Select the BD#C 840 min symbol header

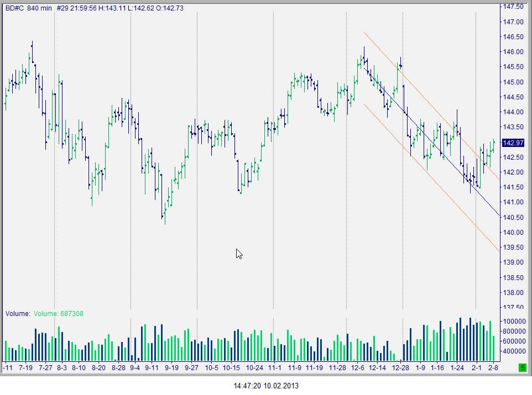(29, 8)
